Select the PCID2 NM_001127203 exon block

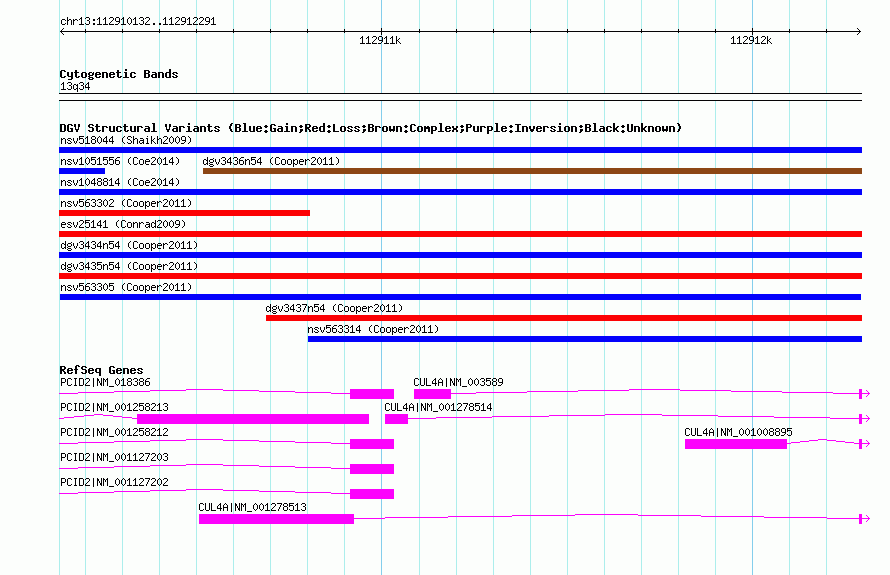[x=372, y=469]
